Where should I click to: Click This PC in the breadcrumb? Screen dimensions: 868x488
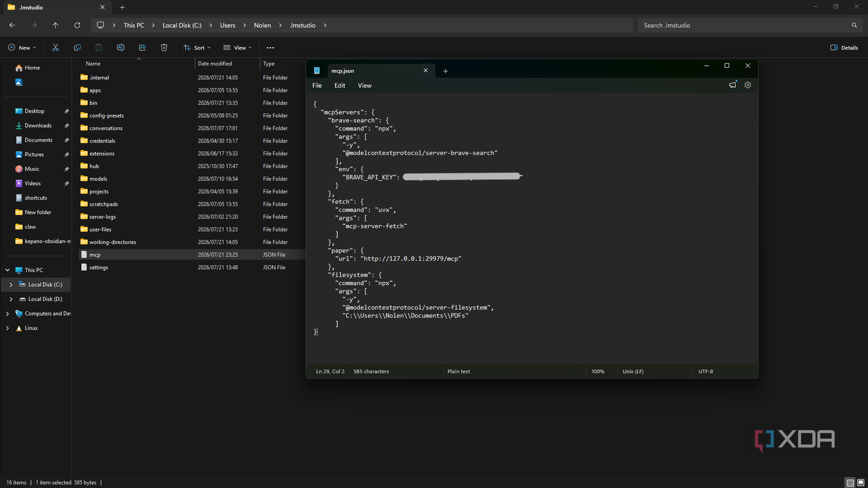(134, 25)
